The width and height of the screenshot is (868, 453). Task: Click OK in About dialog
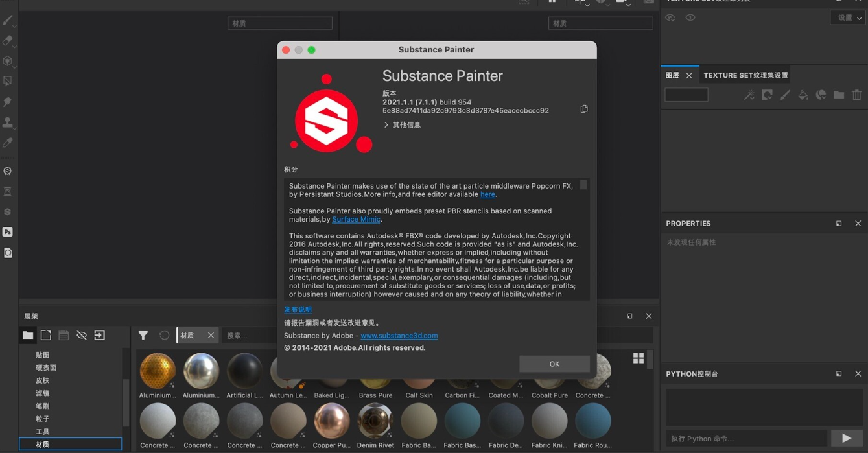click(x=554, y=364)
